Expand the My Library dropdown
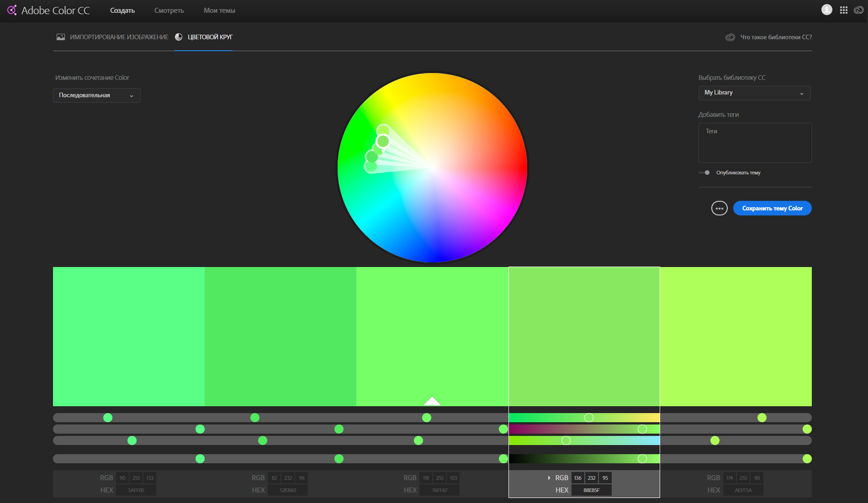 (754, 93)
